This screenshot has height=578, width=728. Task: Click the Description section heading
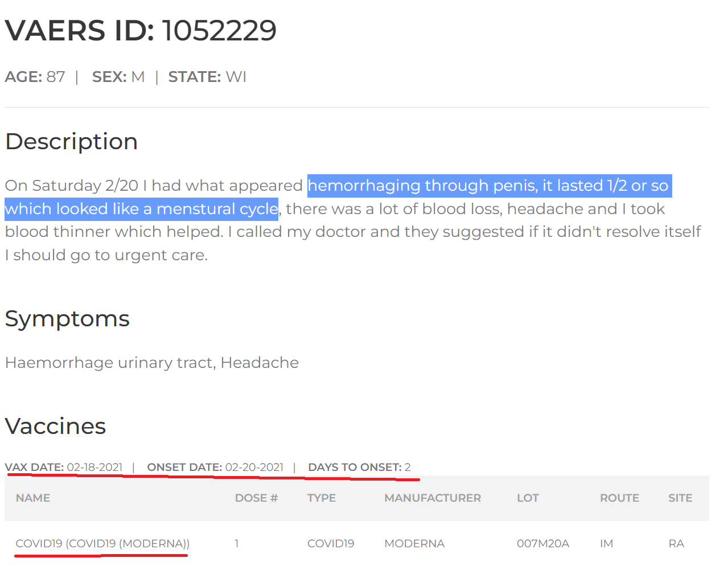coord(71,141)
